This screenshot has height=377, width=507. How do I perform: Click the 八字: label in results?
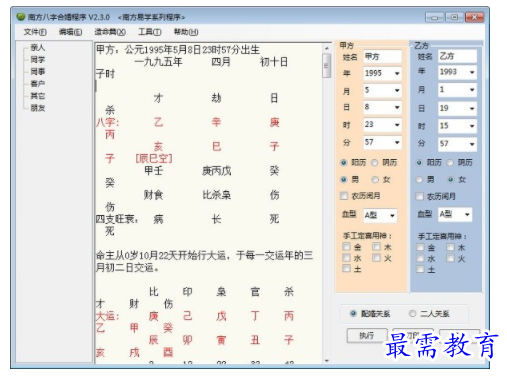[x=107, y=122]
